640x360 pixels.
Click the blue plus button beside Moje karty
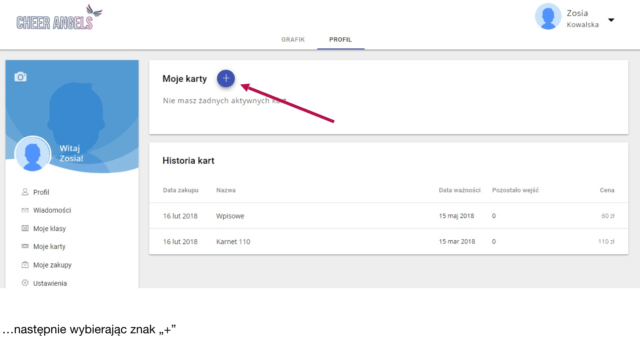point(226,78)
